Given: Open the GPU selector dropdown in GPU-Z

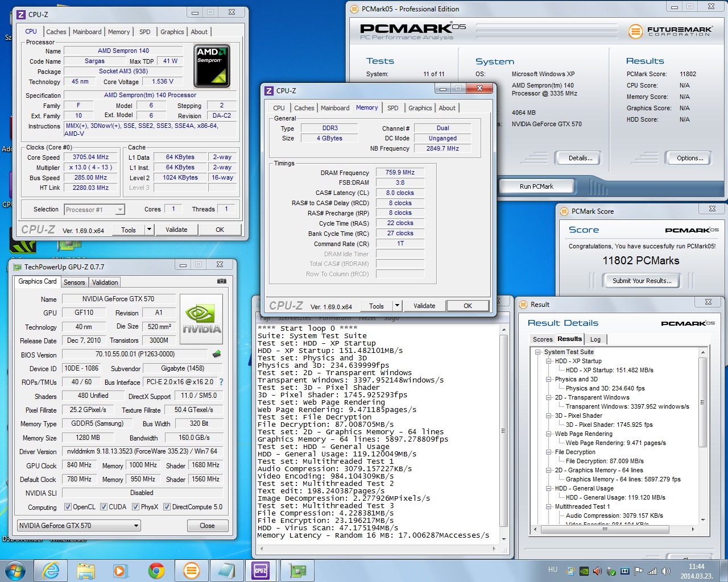Looking at the screenshot, I should pos(78,525).
